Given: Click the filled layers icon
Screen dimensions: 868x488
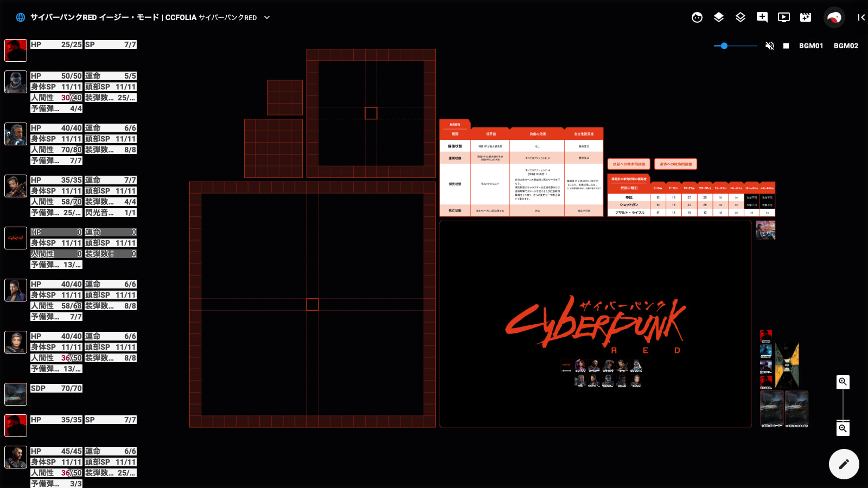Looking at the screenshot, I should 719,17.
